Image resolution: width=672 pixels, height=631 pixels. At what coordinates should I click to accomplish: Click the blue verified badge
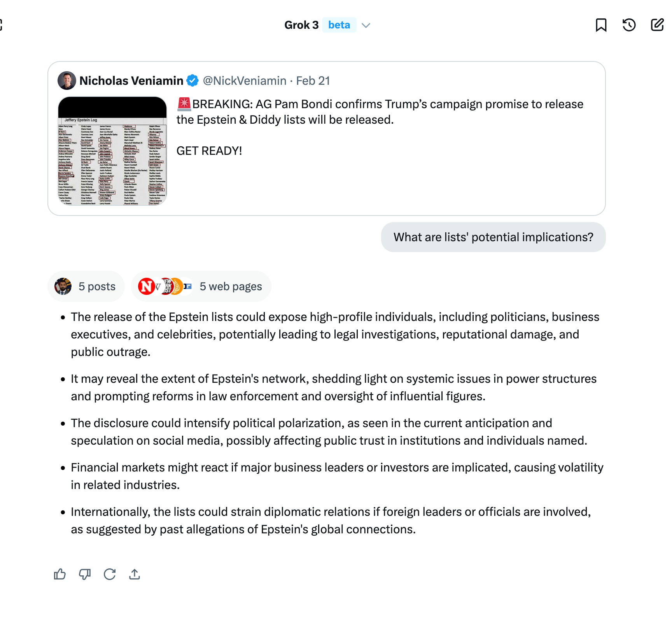pyautogui.click(x=192, y=81)
